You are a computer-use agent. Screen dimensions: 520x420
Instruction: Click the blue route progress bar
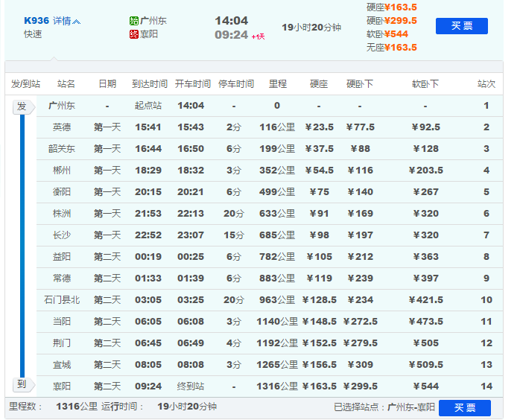click(x=22, y=246)
